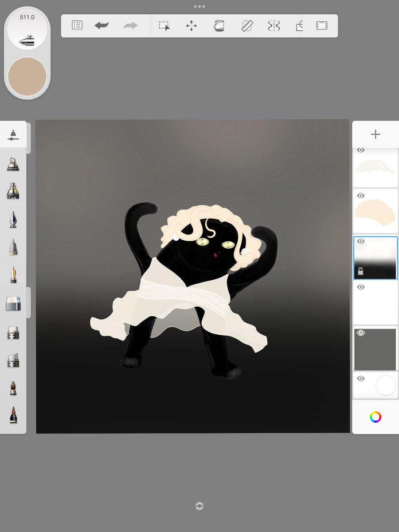
Task: Redo the last undone action
Action: coord(130,25)
